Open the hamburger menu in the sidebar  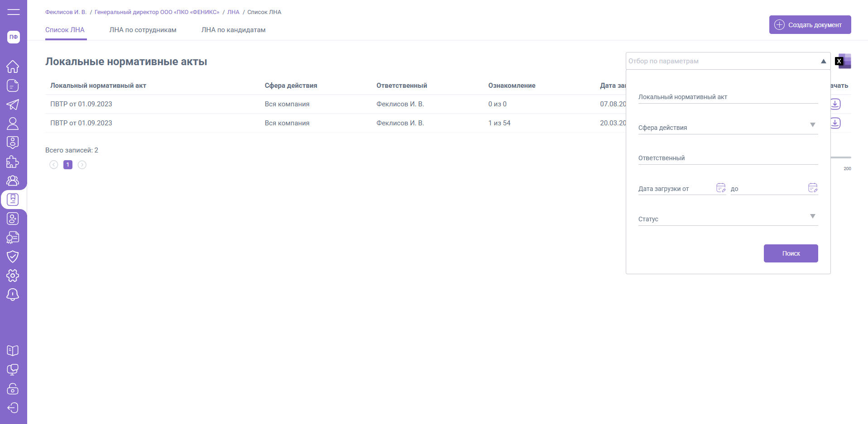[13, 12]
